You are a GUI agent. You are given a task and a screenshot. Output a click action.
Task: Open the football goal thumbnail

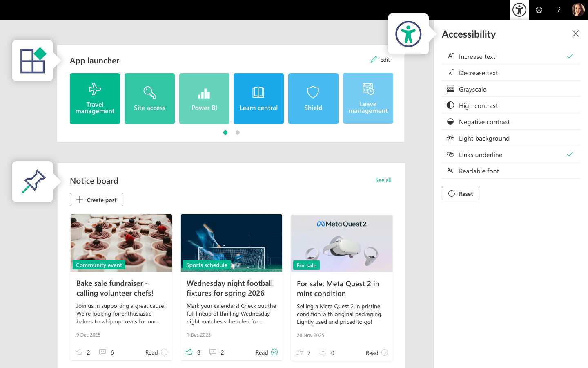pos(232,243)
